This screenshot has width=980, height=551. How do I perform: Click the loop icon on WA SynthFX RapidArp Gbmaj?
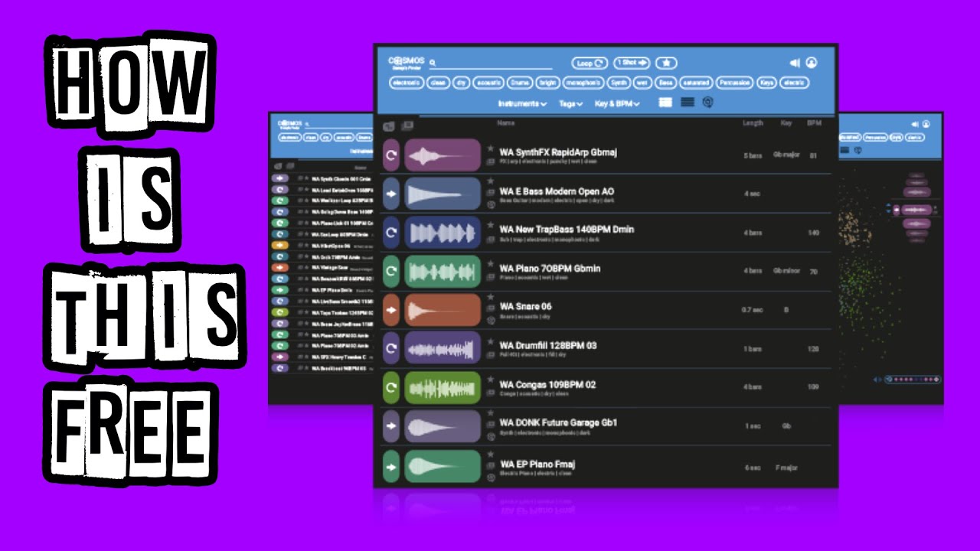[391, 155]
